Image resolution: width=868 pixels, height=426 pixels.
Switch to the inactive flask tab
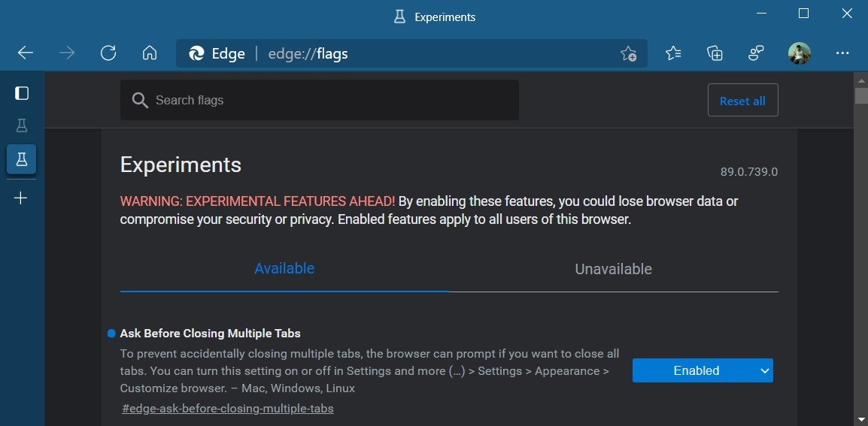(x=22, y=125)
